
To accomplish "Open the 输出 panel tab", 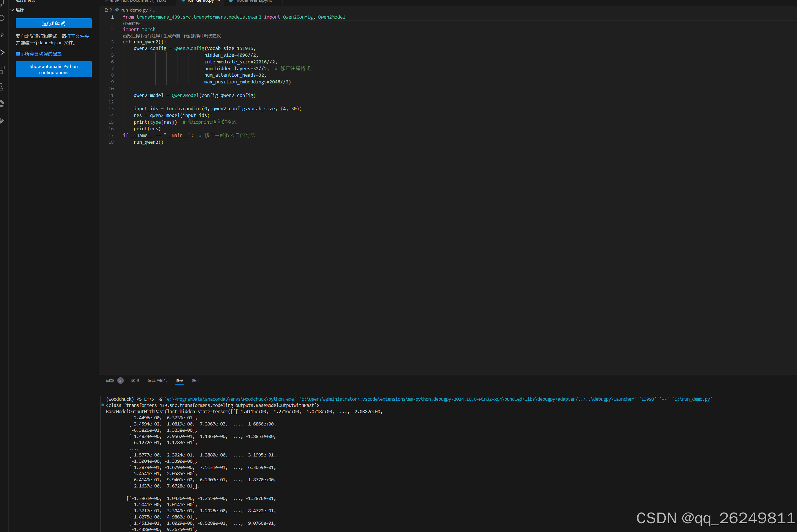I will [x=135, y=381].
